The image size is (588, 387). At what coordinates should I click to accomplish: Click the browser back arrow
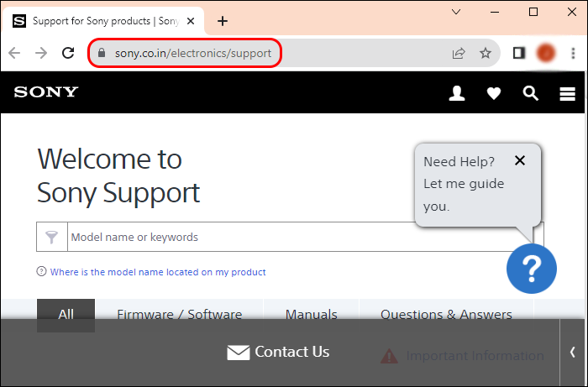14,53
